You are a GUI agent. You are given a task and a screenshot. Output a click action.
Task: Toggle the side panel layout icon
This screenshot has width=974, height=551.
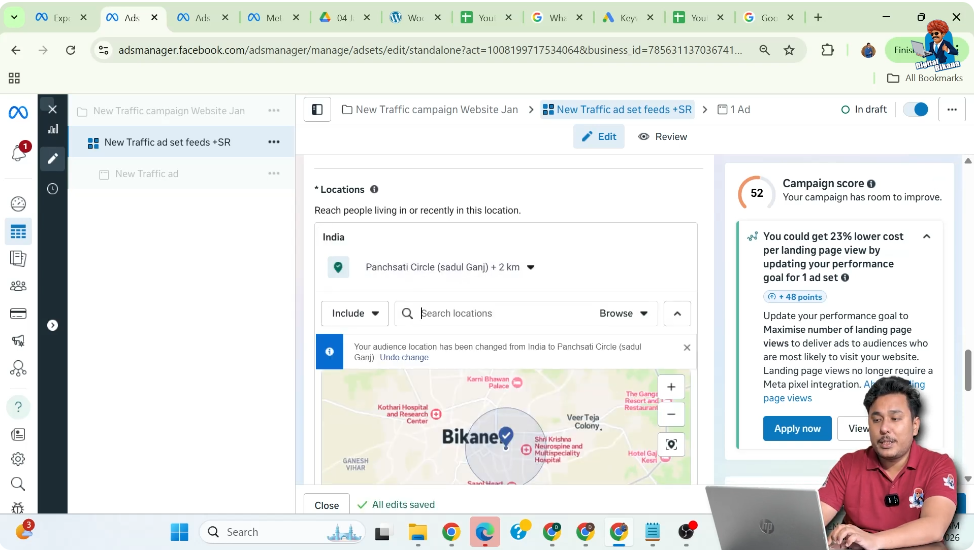click(x=317, y=110)
